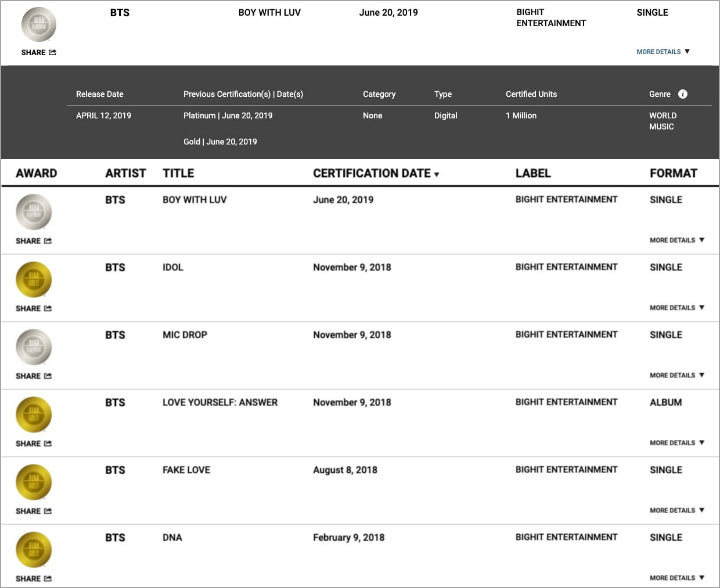Image resolution: width=720 pixels, height=588 pixels.
Task: Click the Platinum | June 20, 2019 previous certification
Action: tap(228, 116)
